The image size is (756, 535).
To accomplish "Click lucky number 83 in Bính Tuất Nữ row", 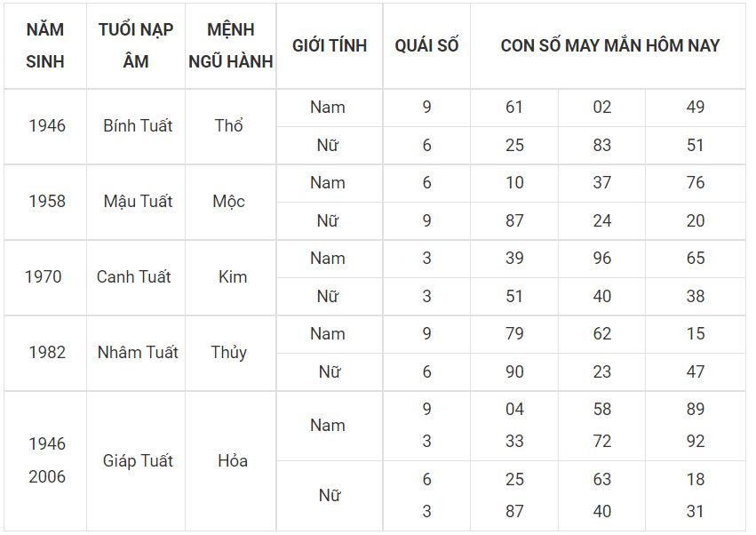I will coord(601,145).
